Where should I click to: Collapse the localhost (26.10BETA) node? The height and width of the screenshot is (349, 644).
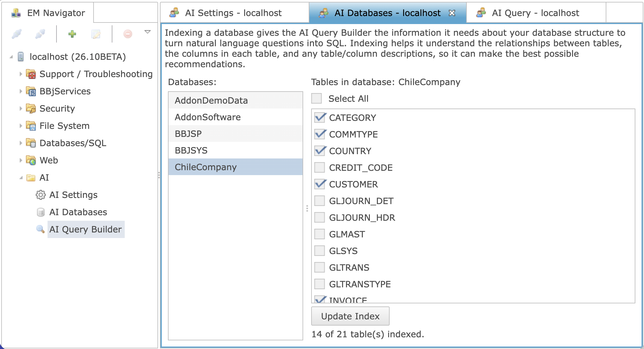coord(11,57)
